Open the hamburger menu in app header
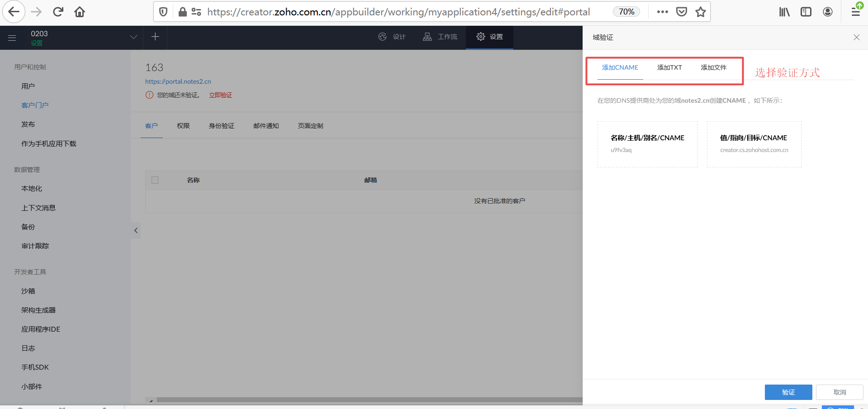The image size is (868, 409). 12,38
